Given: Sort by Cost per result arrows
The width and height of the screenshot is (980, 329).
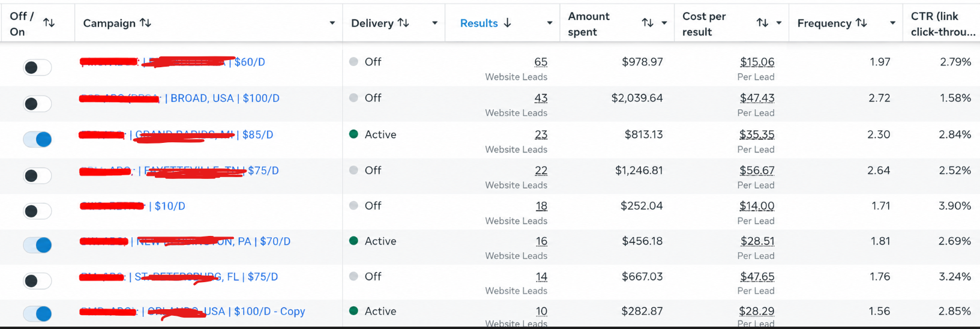Looking at the screenshot, I should [762, 23].
